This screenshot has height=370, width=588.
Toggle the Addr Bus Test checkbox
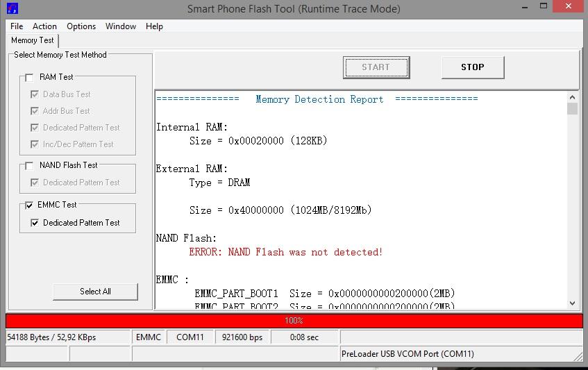[35, 111]
